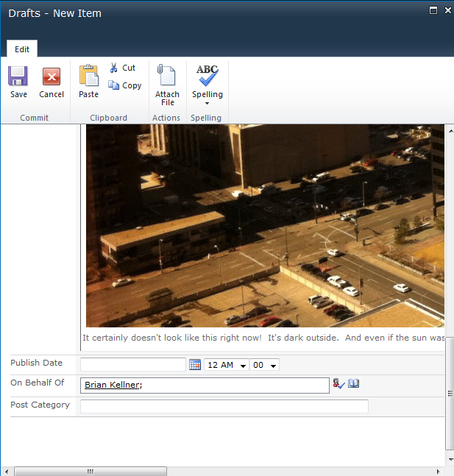The height and width of the screenshot is (476, 454).
Task: Click the Cut scissors icon
Action: pyautogui.click(x=114, y=68)
